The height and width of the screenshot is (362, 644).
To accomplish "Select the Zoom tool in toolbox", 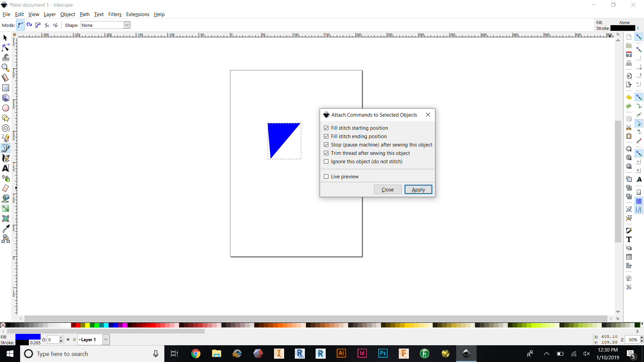I will tap(5, 68).
